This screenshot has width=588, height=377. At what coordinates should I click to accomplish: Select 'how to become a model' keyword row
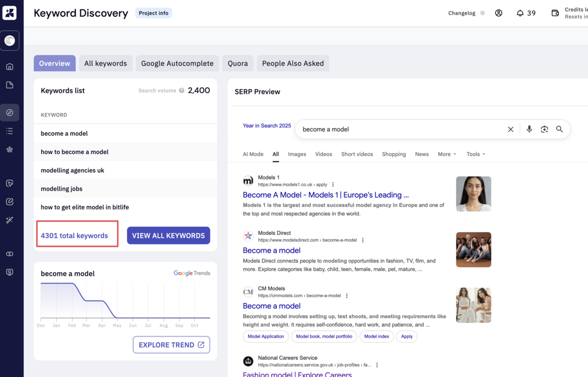coord(125,152)
